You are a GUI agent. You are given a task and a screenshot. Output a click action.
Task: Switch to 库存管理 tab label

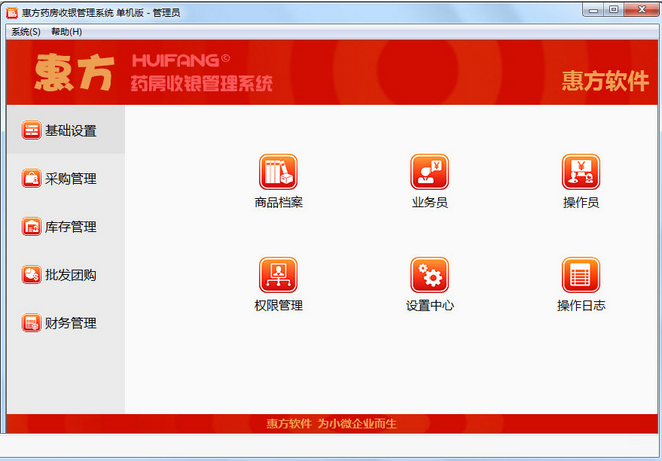click(x=71, y=227)
